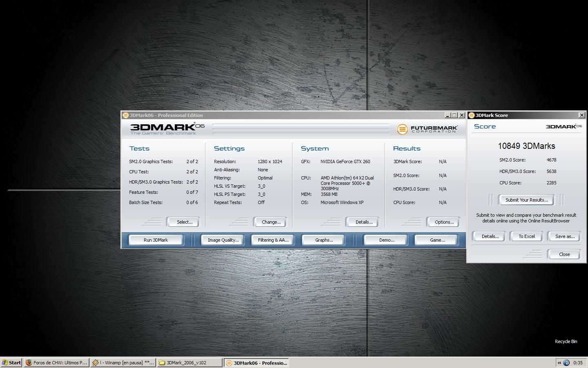This screenshot has width=588, height=368.
Task: Minimize the 3DMark06 main window
Action: pyautogui.click(x=447, y=115)
